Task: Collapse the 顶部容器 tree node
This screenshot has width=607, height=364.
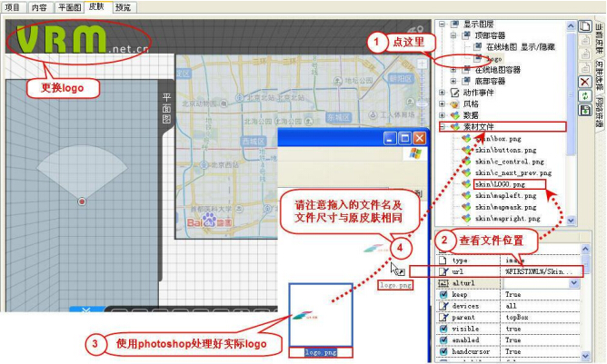Action: point(453,35)
